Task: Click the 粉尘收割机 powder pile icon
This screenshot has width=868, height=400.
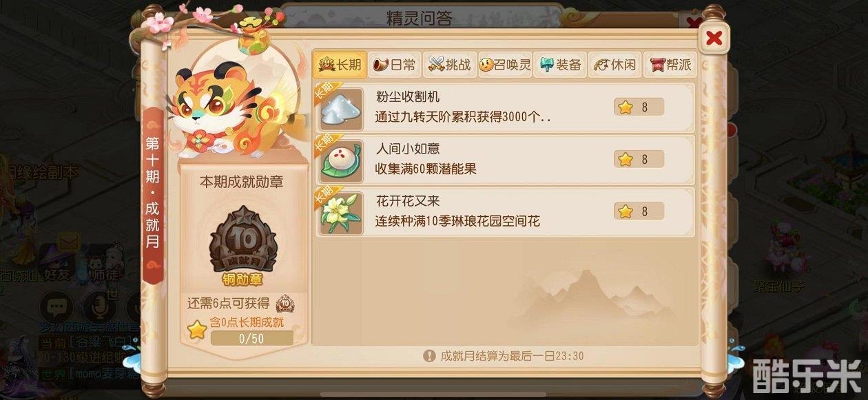Action: tap(342, 108)
